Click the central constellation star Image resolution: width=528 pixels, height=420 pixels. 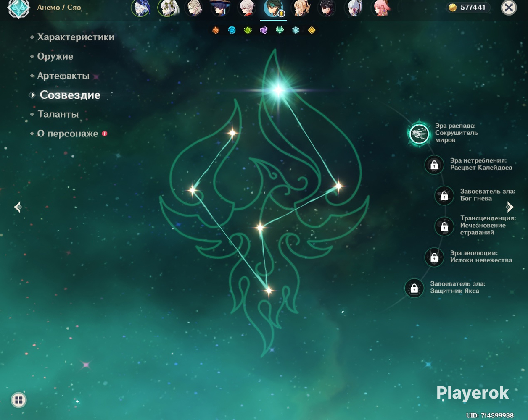260,228
